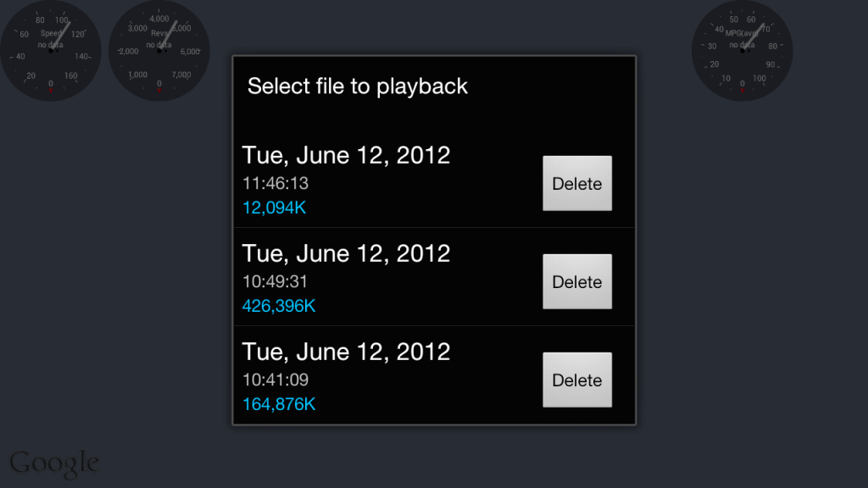Delete the 10:49:31 log file

point(576,282)
